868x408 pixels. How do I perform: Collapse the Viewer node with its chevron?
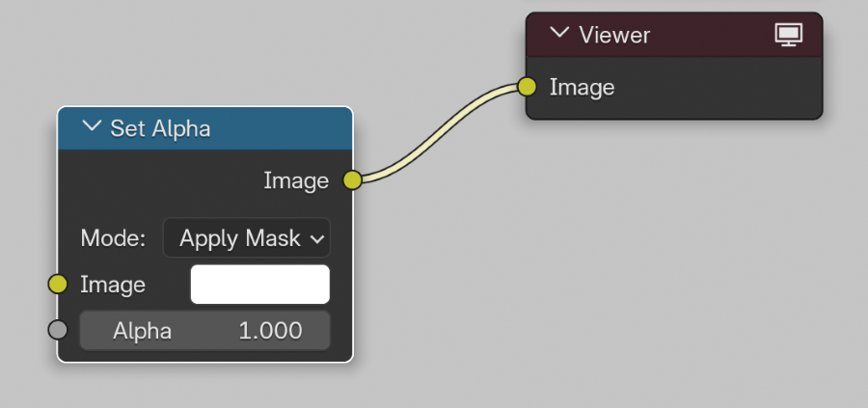(x=559, y=34)
